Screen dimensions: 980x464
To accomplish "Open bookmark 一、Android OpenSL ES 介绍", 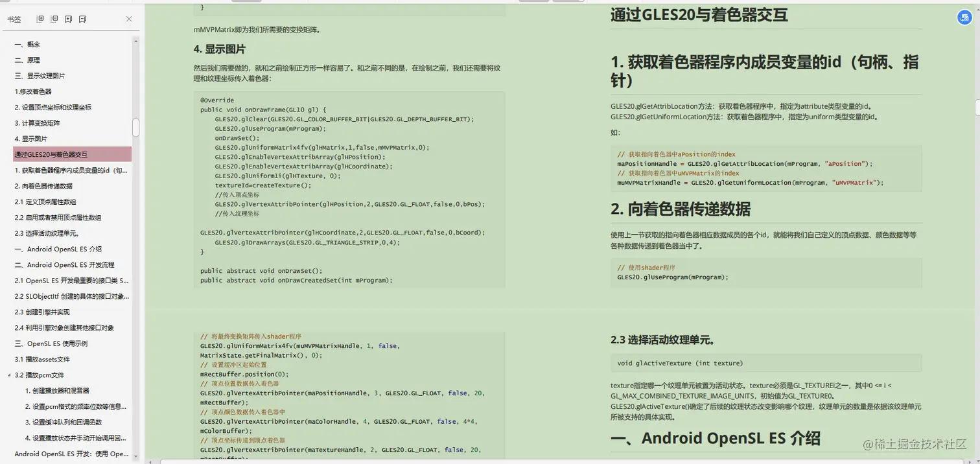I will click(58, 249).
